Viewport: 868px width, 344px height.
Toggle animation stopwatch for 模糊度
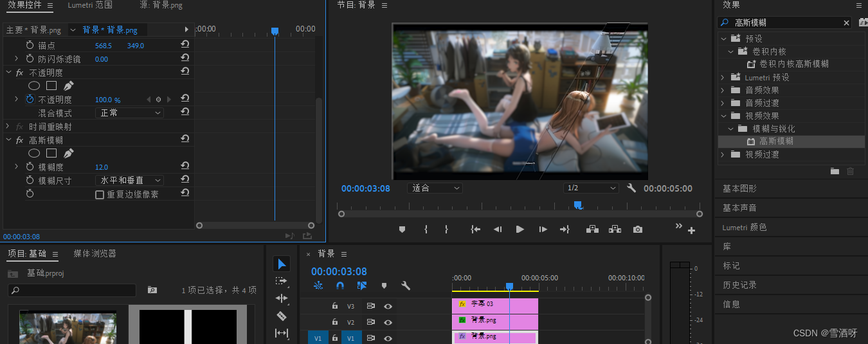(30, 167)
